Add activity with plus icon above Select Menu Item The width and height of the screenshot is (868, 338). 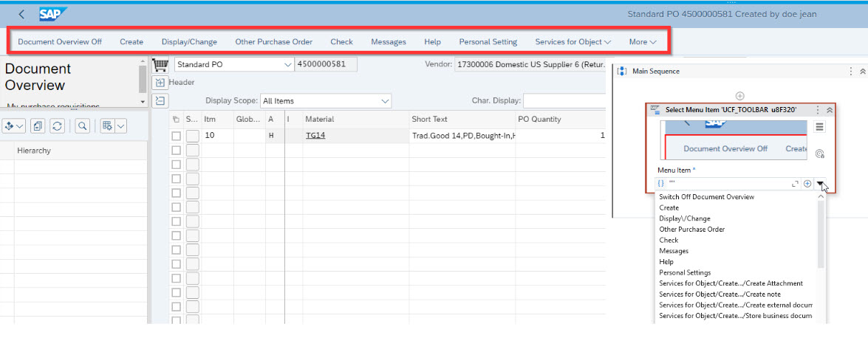[x=739, y=96]
